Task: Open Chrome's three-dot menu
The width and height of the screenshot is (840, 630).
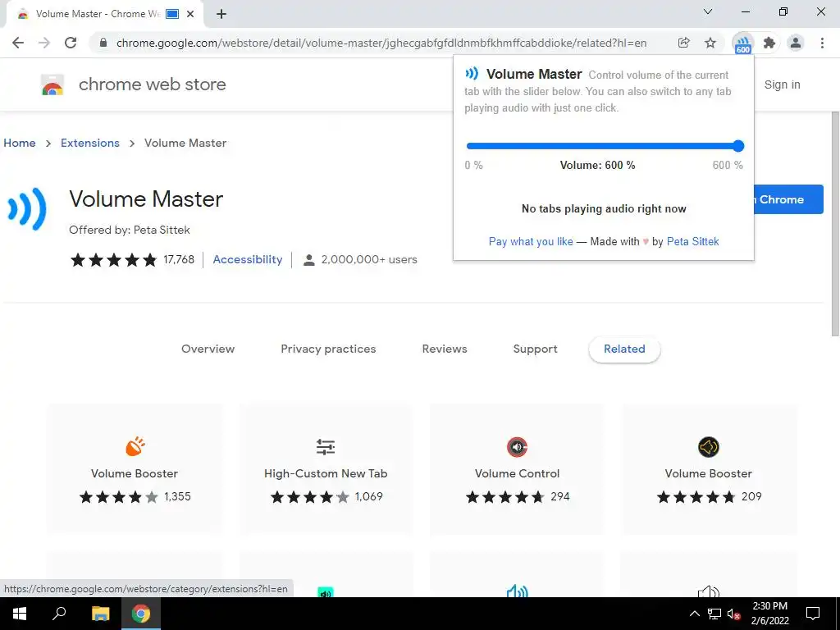Action: (x=822, y=43)
